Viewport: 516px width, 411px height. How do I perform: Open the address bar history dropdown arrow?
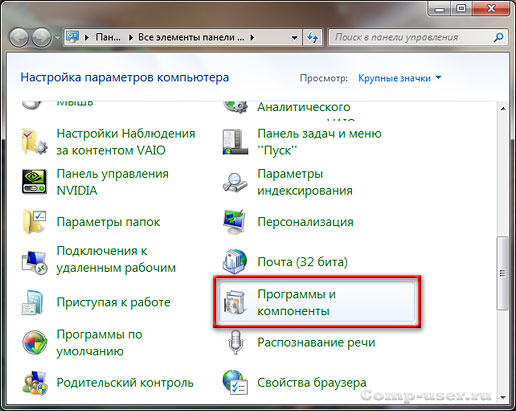pos(294,37)
